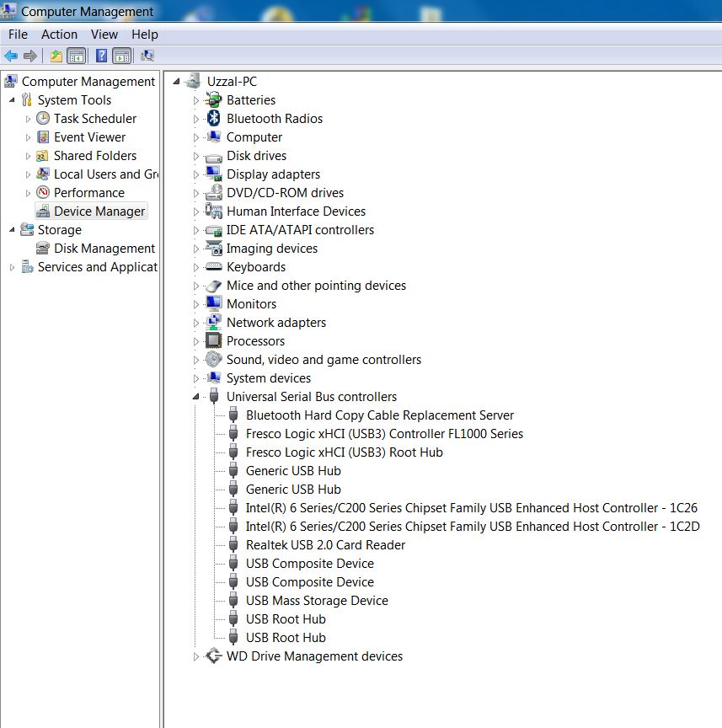Image resolution: width=722 pixels, height=728 pixels.
Task: Select Bluetooth Hard Copy Cable Replacement Server
Action: pos(380,415)
